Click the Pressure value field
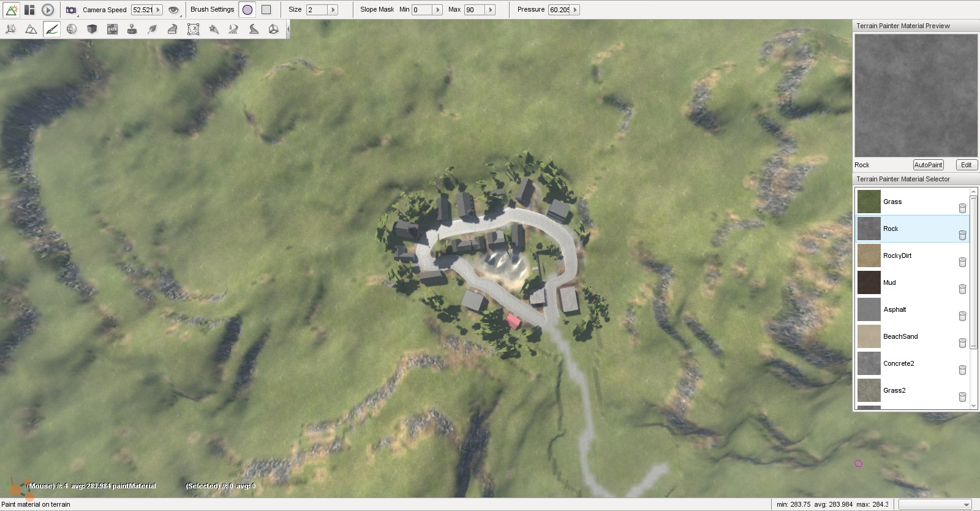 [x=559, y=10]
